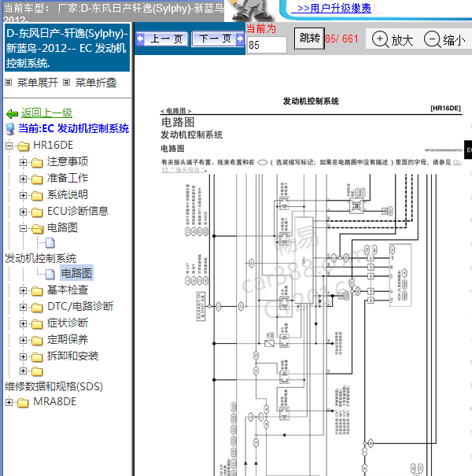Click the mascot figure icon in header
Screen dimensions: 472x476
coord(250,11)
